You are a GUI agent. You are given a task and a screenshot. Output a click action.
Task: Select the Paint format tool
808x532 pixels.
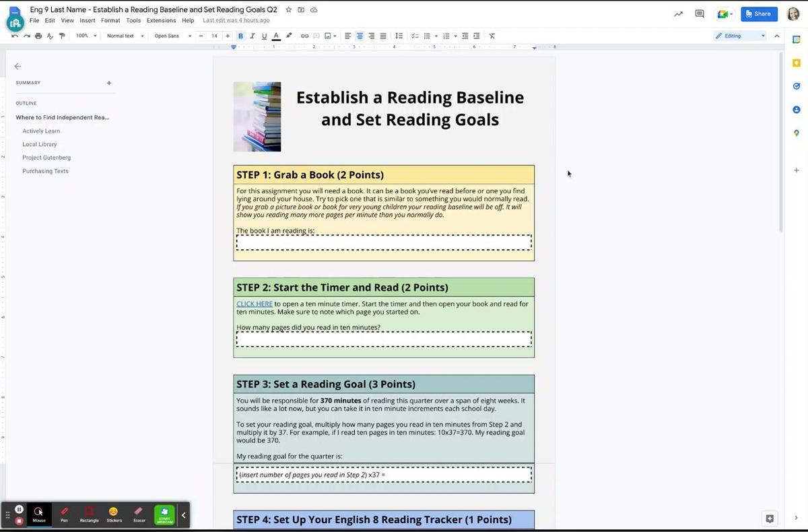tap(61, 36)
